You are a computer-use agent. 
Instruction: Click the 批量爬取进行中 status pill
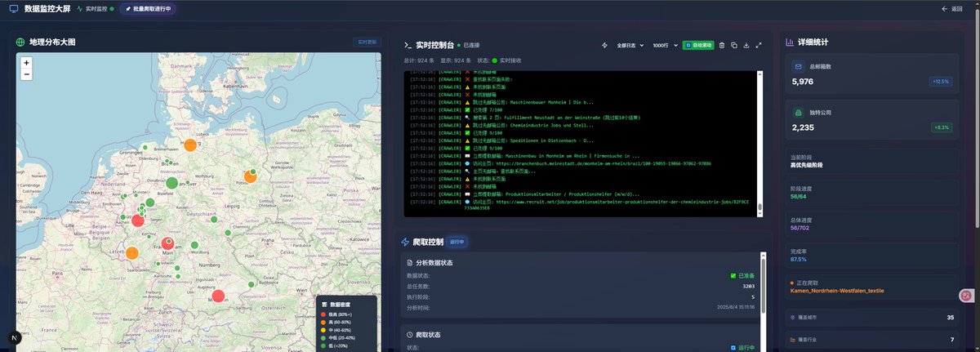click(x=147, y=8)
